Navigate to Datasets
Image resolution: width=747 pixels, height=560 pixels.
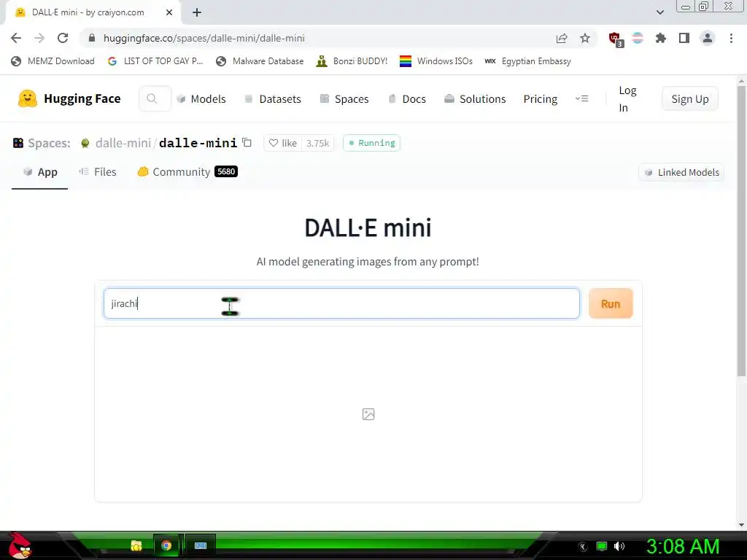tap(273, 98)
